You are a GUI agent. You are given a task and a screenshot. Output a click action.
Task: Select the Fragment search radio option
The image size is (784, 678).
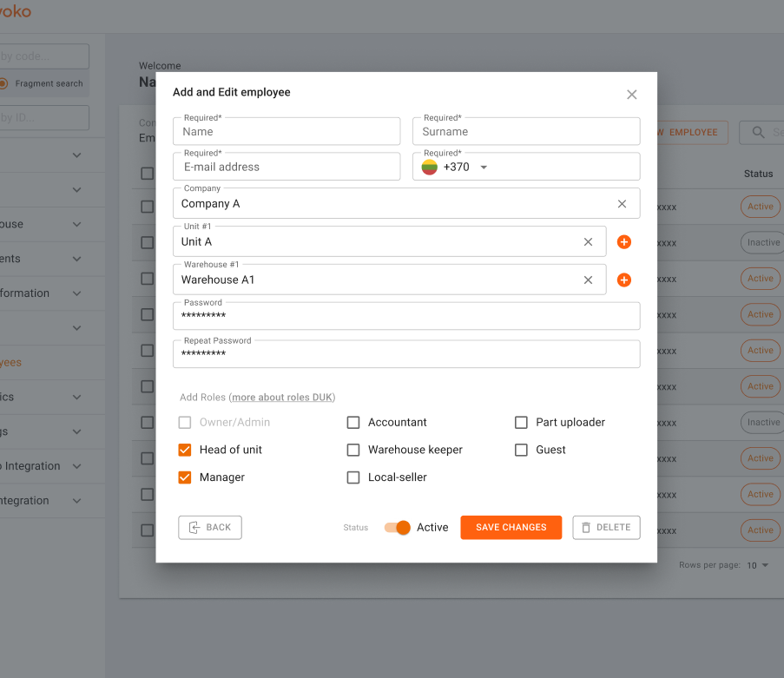click(4, 83)
